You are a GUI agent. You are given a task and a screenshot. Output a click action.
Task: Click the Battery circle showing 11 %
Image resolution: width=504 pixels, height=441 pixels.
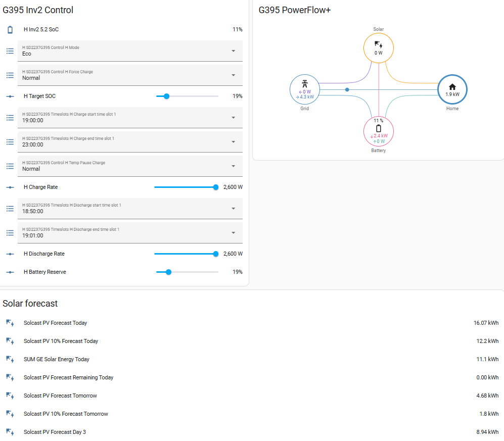(378, 131)
